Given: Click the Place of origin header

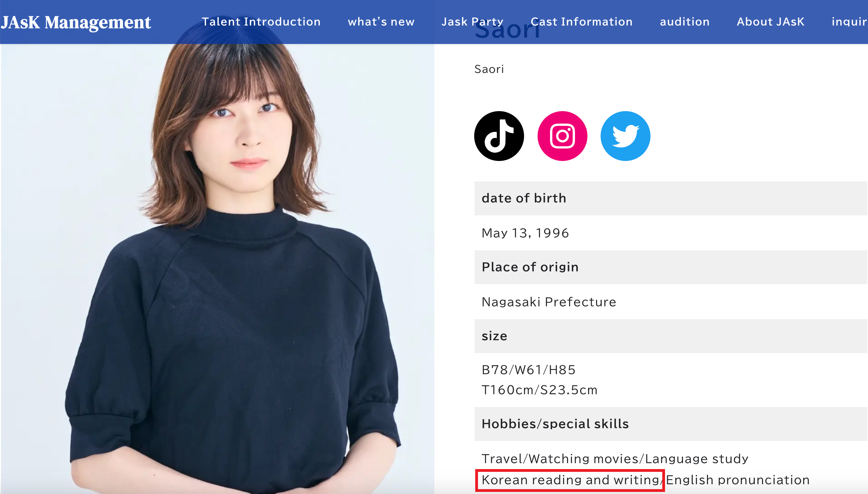Looking at the screenshot, I should 530,267.
